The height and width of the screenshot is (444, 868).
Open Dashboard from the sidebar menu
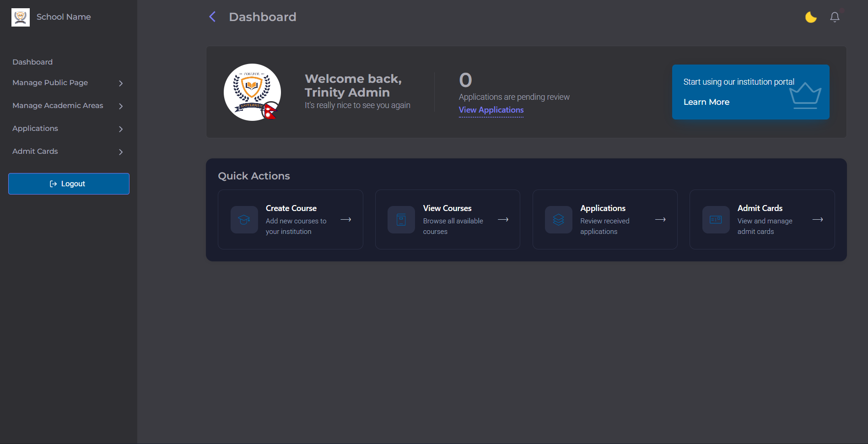[x=32, y=62]
